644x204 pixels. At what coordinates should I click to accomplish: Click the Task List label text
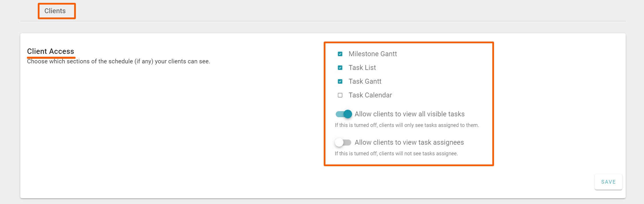coord(362,68)
